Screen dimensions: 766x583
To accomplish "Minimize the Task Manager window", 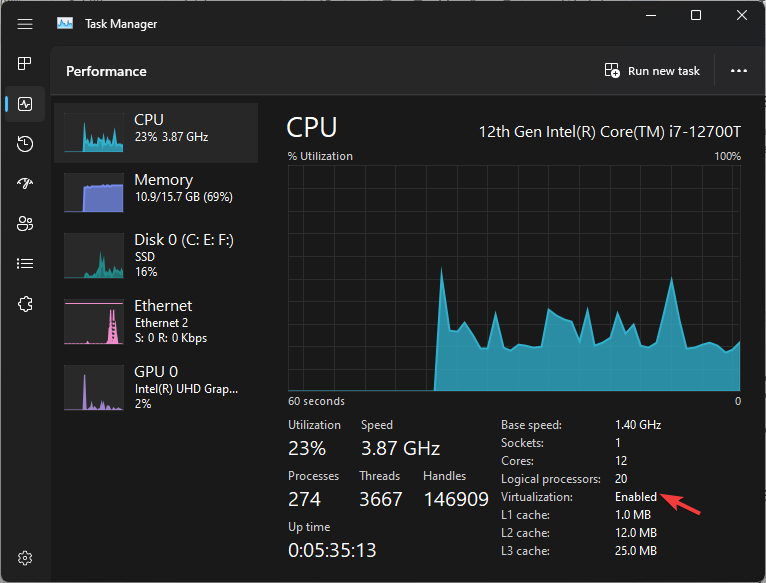I will tap(651, 16).
